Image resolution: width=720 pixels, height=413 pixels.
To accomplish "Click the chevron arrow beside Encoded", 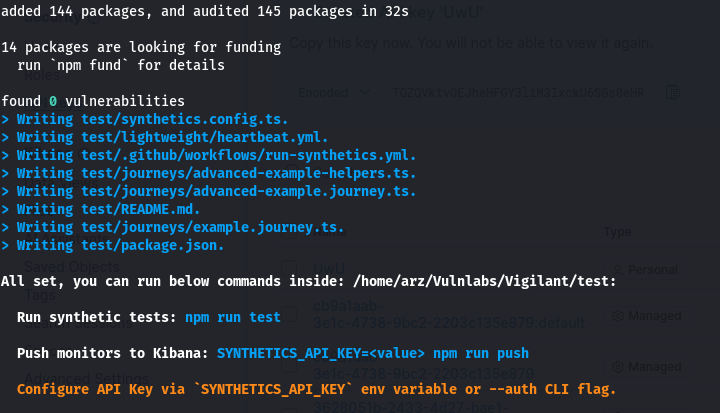I will 365,92.
